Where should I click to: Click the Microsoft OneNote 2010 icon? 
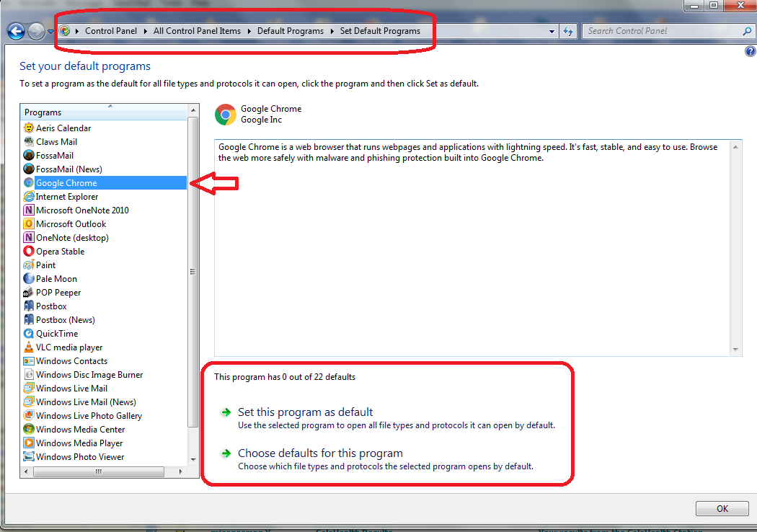tap(29, 210)
